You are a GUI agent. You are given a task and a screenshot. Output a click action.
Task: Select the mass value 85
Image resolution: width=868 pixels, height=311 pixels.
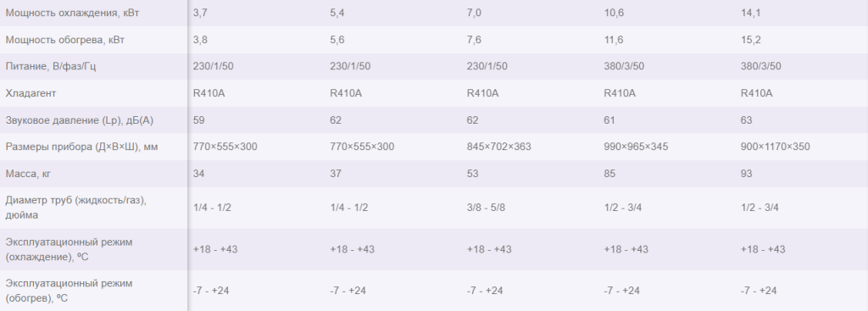(609, 174)
